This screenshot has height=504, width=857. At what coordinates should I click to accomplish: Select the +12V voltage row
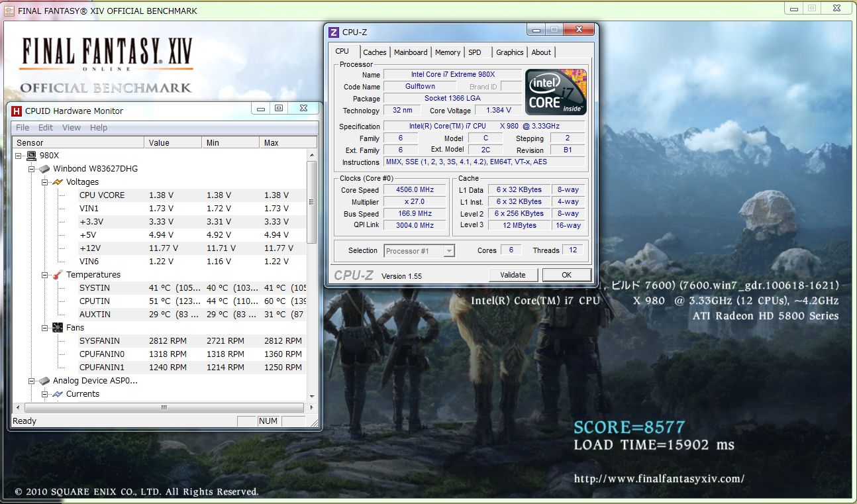point(192,248)
